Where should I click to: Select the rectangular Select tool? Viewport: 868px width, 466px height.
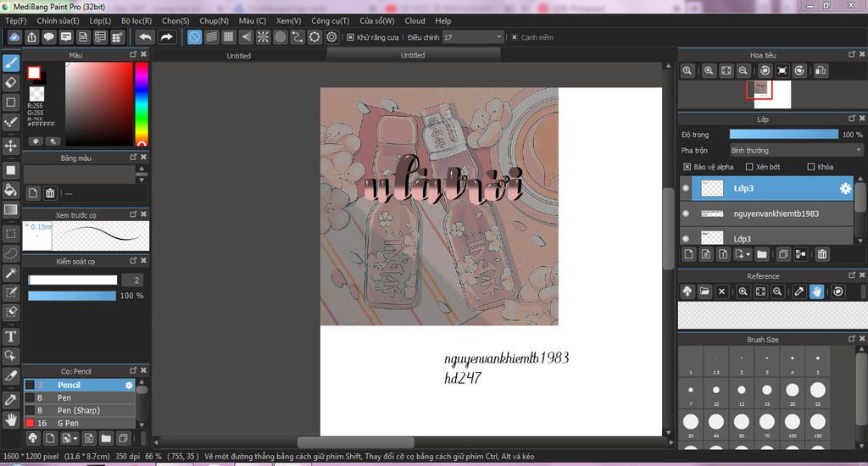click(11, 234)
